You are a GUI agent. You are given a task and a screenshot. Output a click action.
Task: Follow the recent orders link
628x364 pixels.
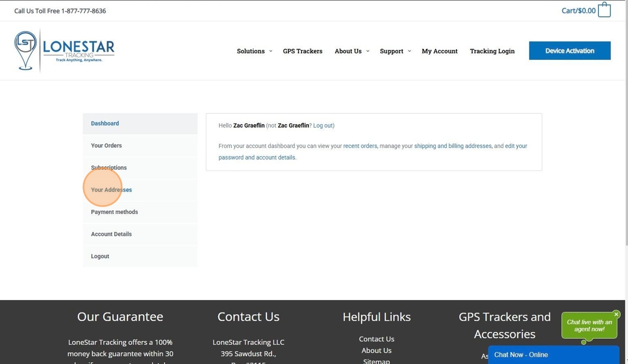pos(360,146)
